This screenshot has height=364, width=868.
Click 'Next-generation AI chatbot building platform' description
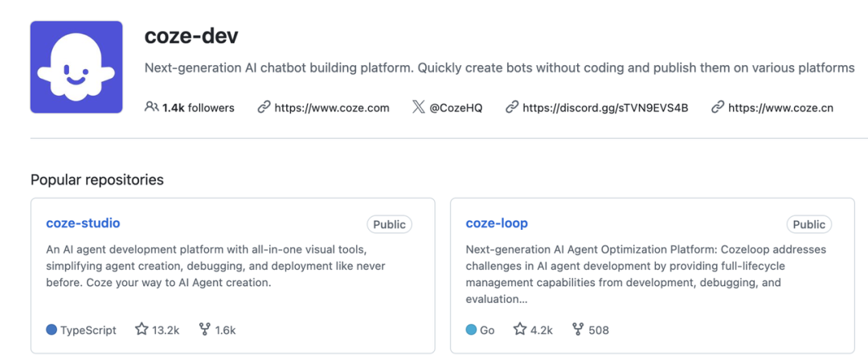pos(499,68)
